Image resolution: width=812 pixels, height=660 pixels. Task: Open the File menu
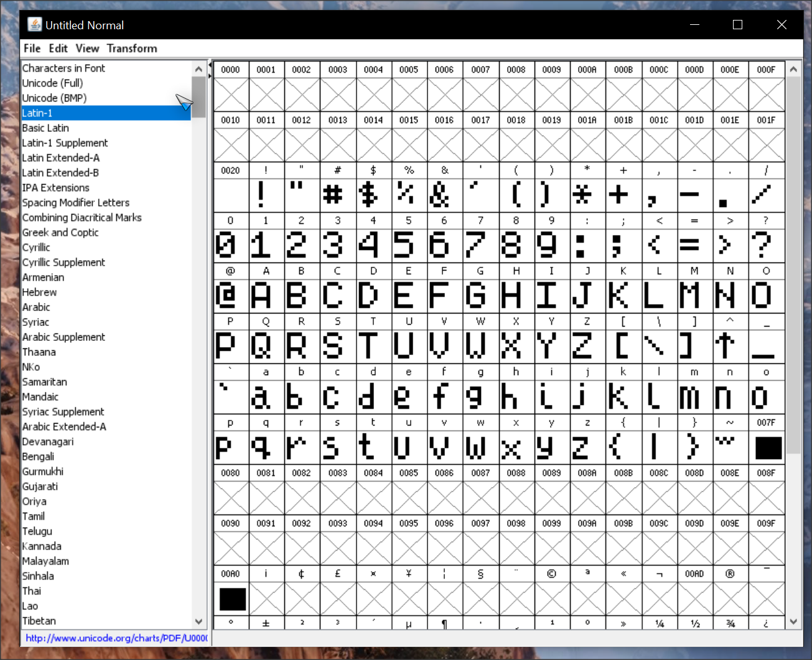[32, 49]
